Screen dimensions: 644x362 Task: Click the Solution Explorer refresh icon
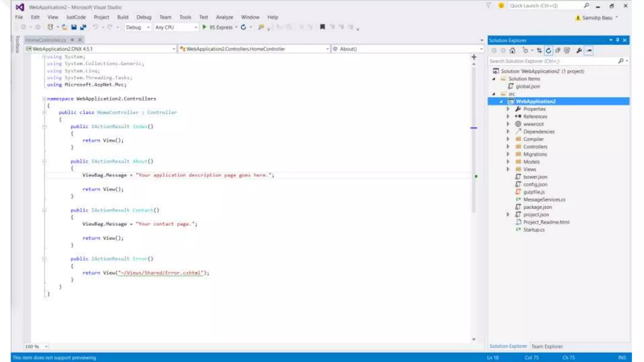click(548, 51)
